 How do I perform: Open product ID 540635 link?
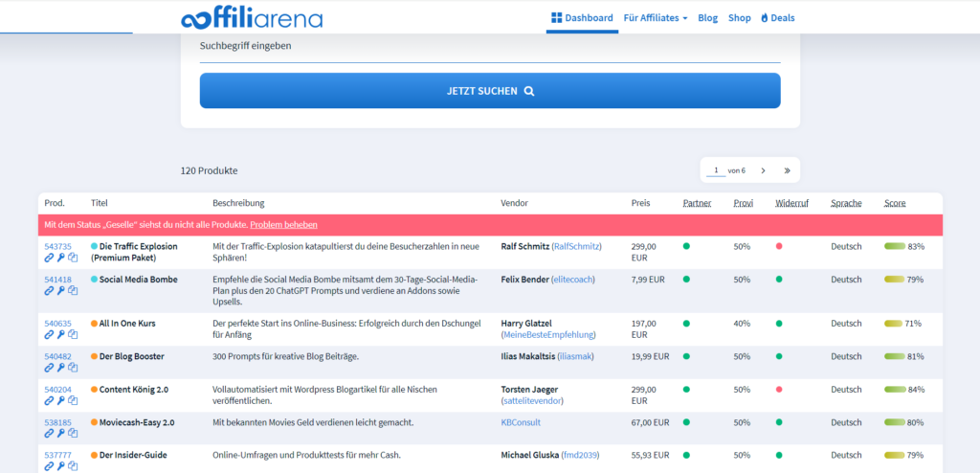coord(57,324)
